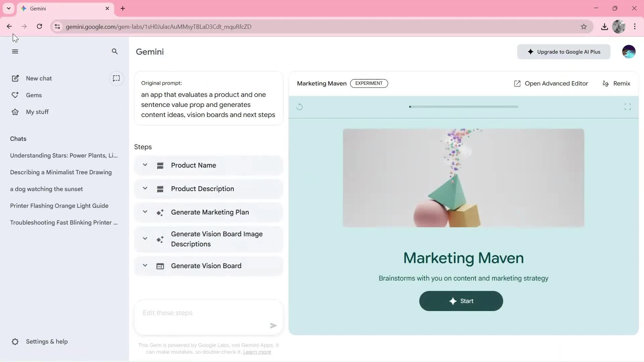Expand the Generate Vision Board step
The width and height of the screenshot is (644, 362).
pyautogui.click(x=145, y=265)
